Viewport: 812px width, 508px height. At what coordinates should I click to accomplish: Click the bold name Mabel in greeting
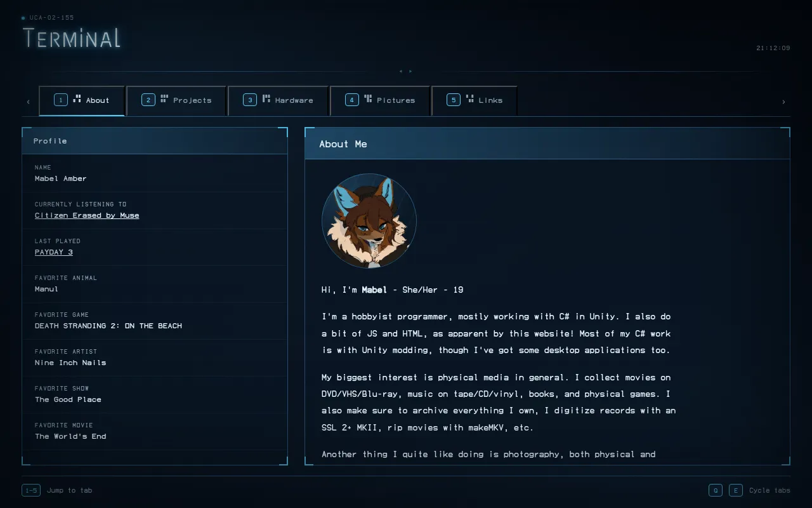coord(374,290)
